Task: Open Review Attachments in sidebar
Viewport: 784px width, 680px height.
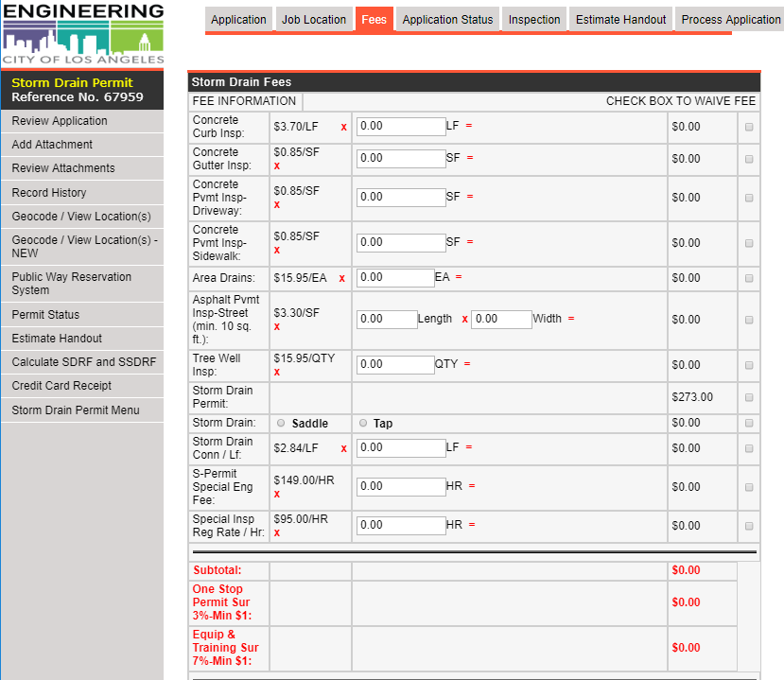Action: tap(82, 168)
